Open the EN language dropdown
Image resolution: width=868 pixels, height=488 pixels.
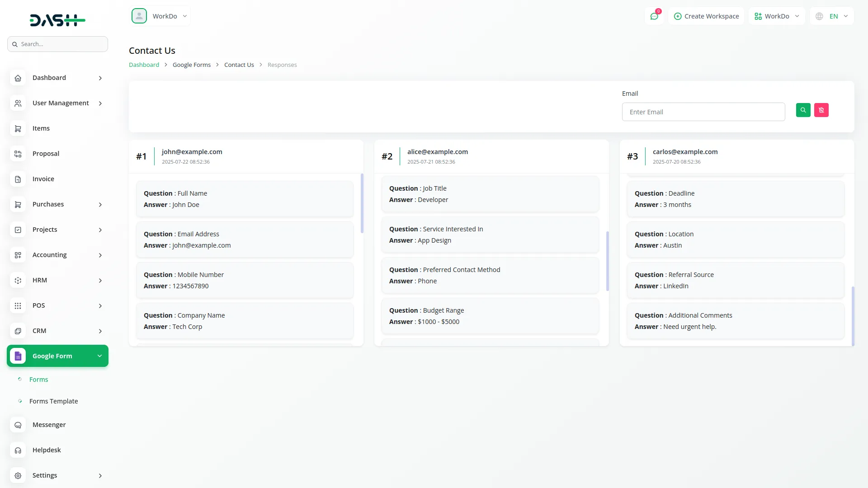pyautogui.click(x=831, y=16)
